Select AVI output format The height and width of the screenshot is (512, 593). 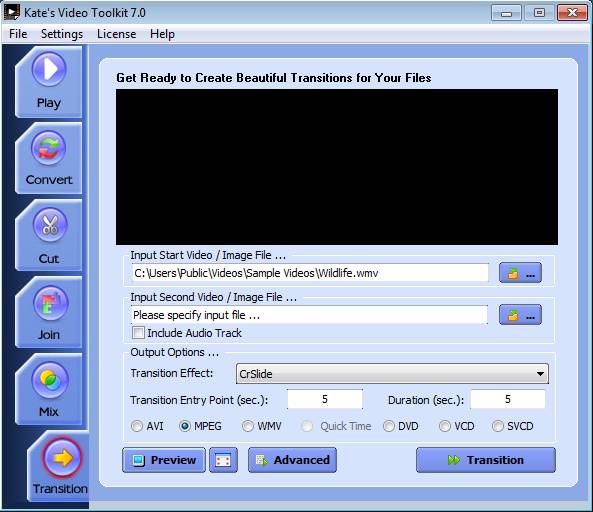[137, 426]
